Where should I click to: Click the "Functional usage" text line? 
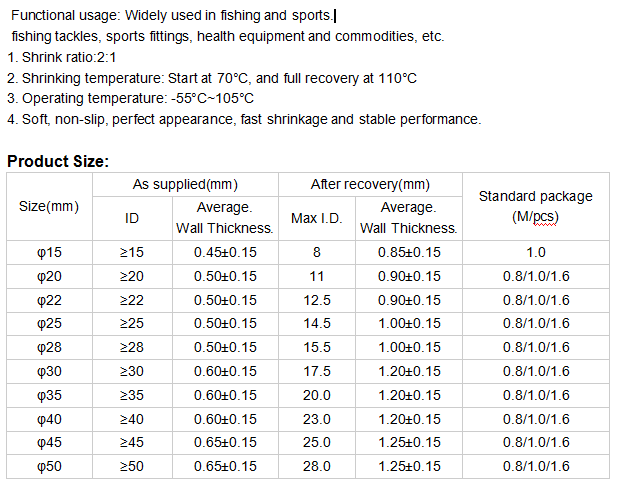[x=170, y=17]
